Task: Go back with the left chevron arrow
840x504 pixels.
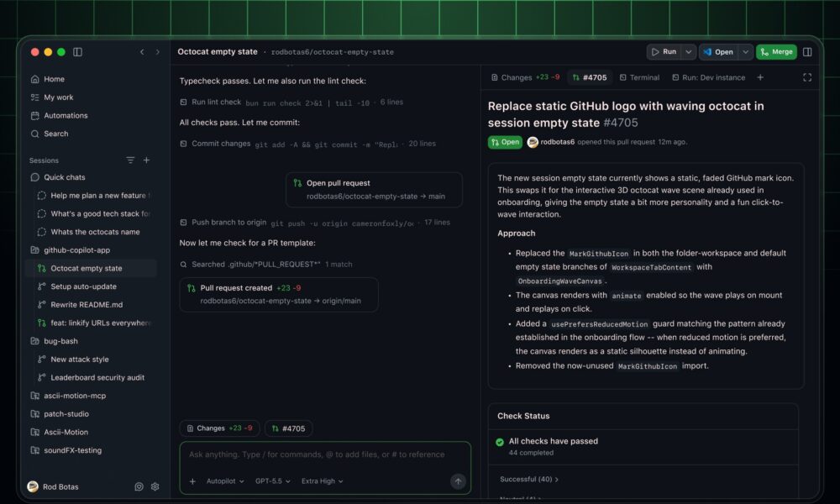Action: click(x=142, y=52)
